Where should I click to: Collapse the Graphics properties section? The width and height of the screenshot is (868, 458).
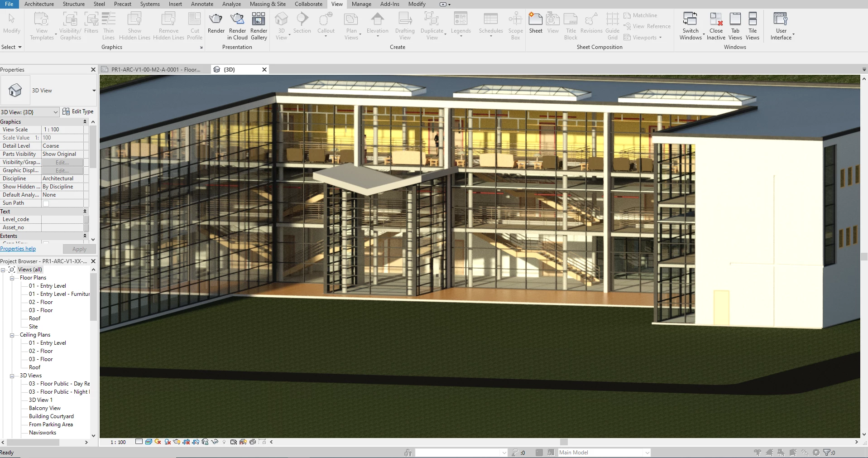click(x=85, y=122)
